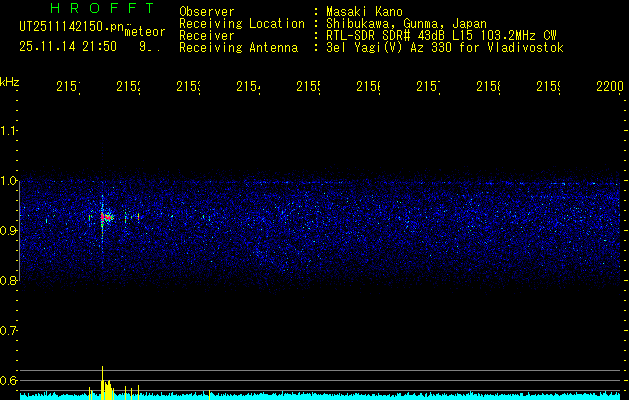
Task: Click the Receiving Antenna label
Action: click(238, 48)
